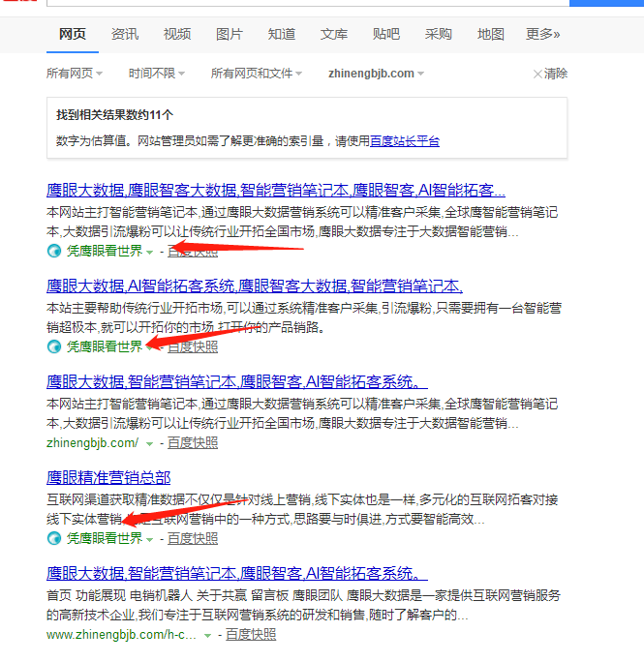
Task: Expand the arrow after 凭鹰眼看世界 under 鹰眼精准营销总部
Action: tap(149, 539)
